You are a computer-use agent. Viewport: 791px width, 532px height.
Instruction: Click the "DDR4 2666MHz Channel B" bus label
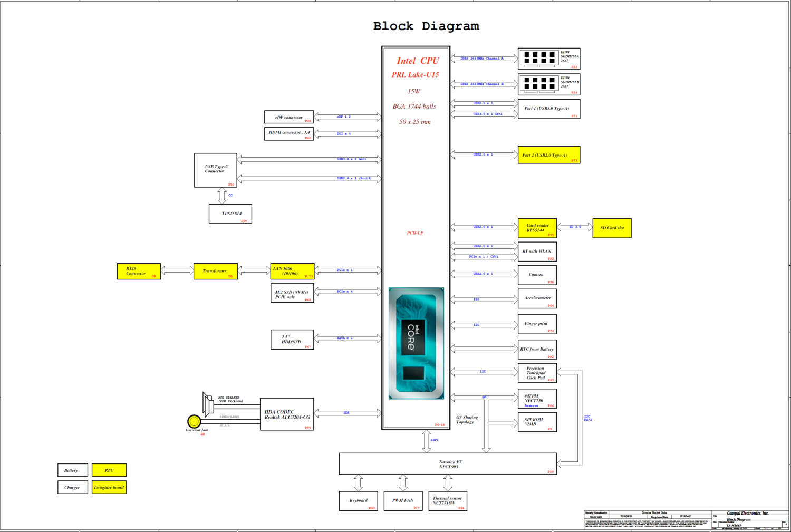point(482,84)
